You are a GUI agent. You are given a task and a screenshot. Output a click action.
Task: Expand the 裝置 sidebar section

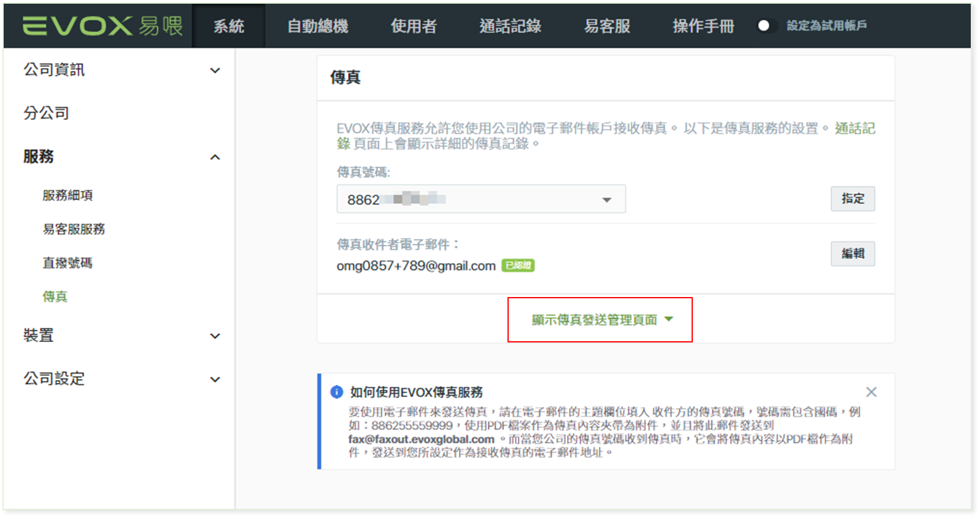(x=122, y=336)
